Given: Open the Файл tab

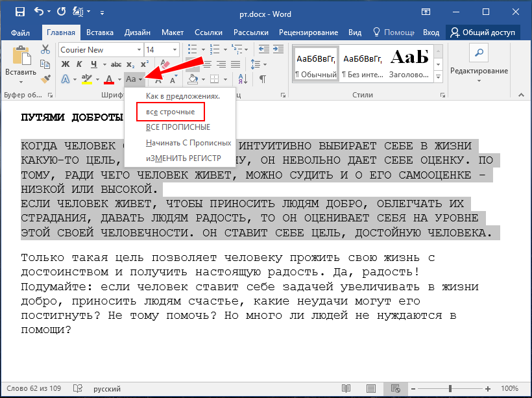Looking at the screenshot, I should pyautogui.click(x=20, y=32).
